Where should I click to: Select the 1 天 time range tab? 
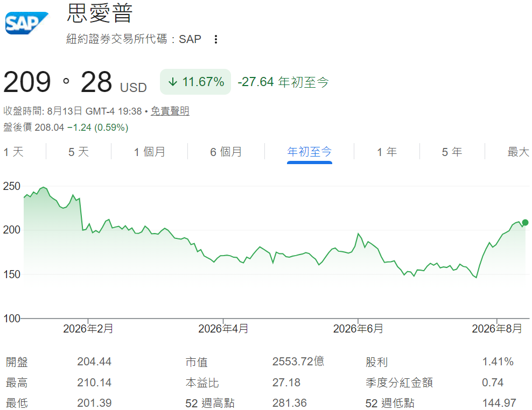click(13, 152)
